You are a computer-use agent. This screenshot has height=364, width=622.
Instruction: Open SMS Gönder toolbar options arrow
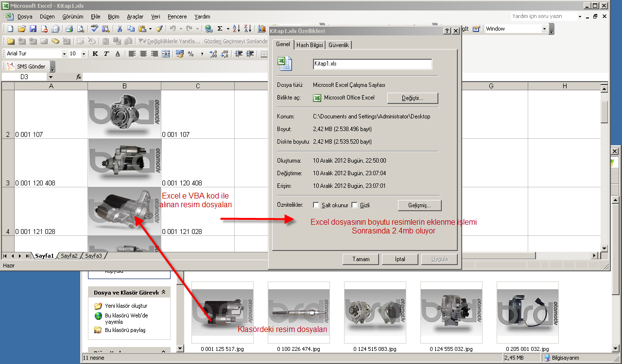click(x=52, y=67)
